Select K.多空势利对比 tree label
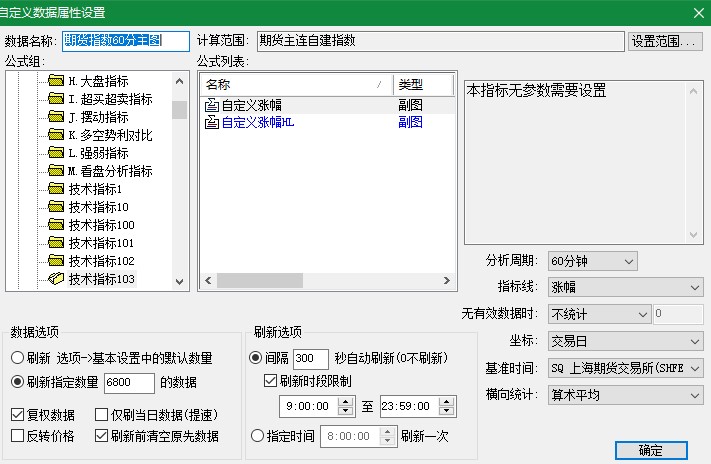This screenshot has width=711, height=464. click(x=110, y=135)
